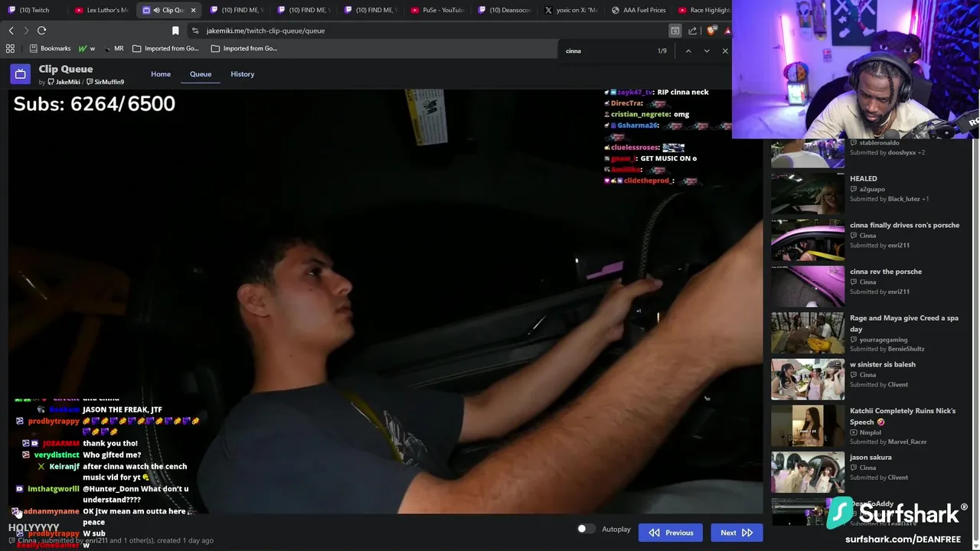Click 'Rage and Maya give Creed a spa day' title
The width and height of the screenshot is (980, 551).
coord(904,323)
